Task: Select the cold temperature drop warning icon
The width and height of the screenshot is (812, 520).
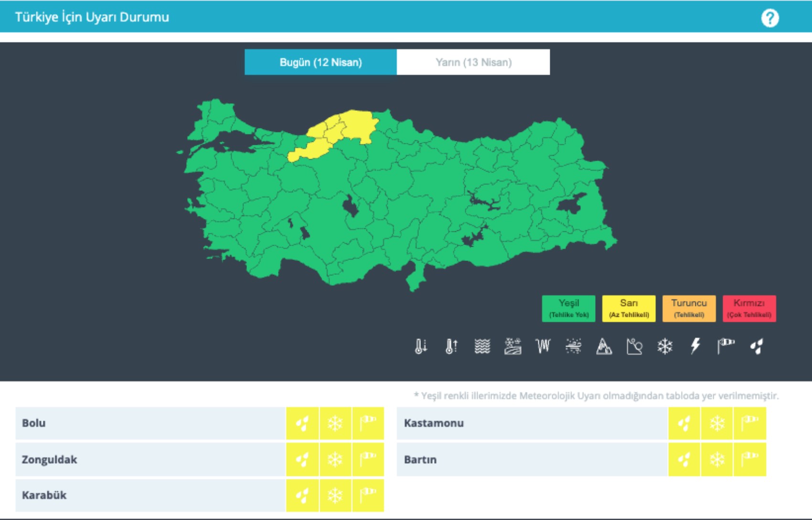Action: 421,346
